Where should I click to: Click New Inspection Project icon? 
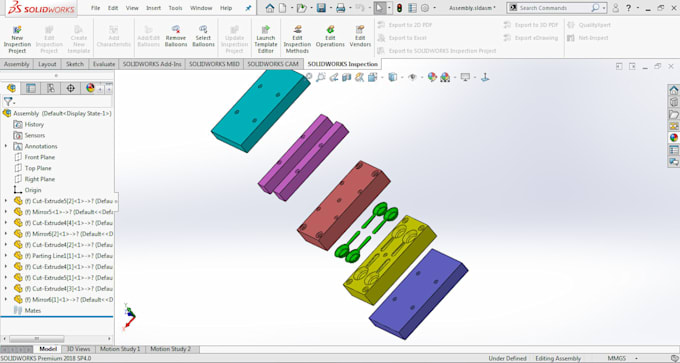click(17, 39)
